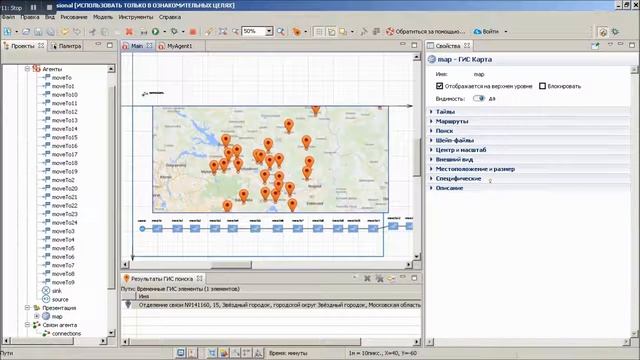Click the gear perspective icon at toolbar far right

[x=616, y=31]
